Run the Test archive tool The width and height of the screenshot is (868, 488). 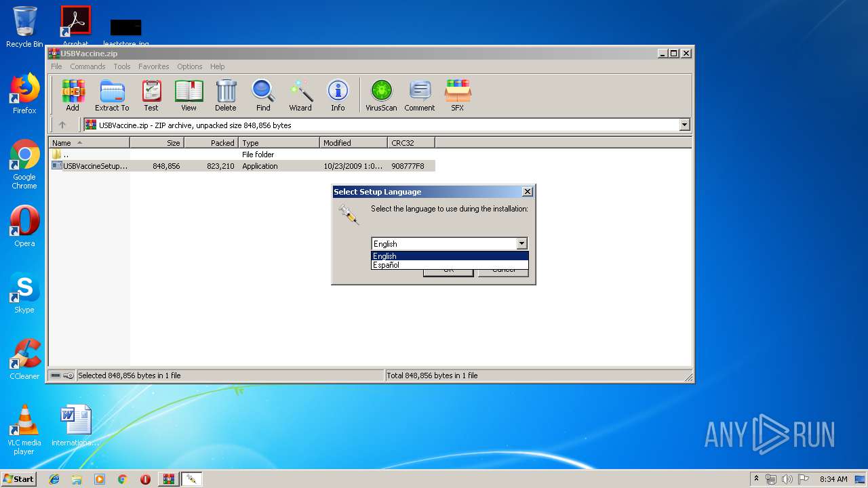151,95
